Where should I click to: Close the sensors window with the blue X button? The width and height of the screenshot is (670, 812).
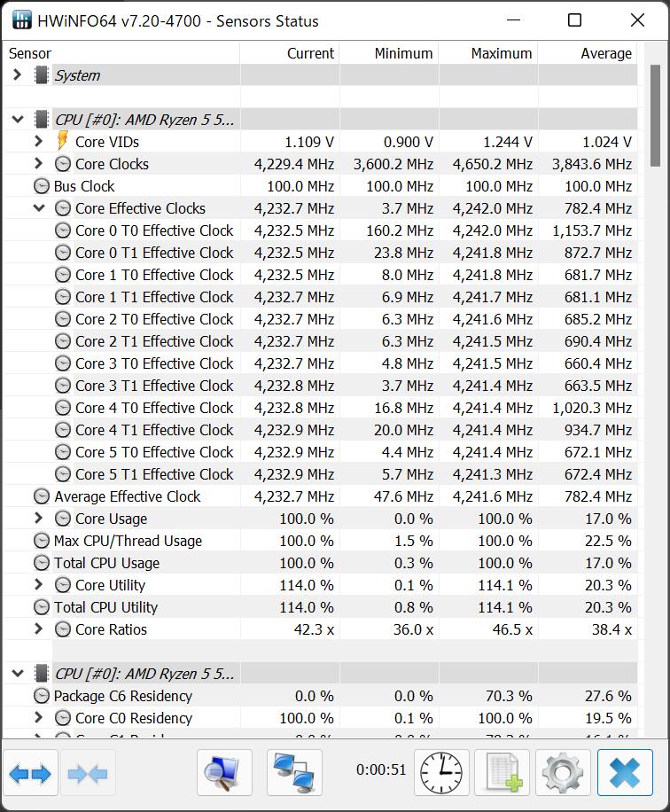(x=626, y=772)
